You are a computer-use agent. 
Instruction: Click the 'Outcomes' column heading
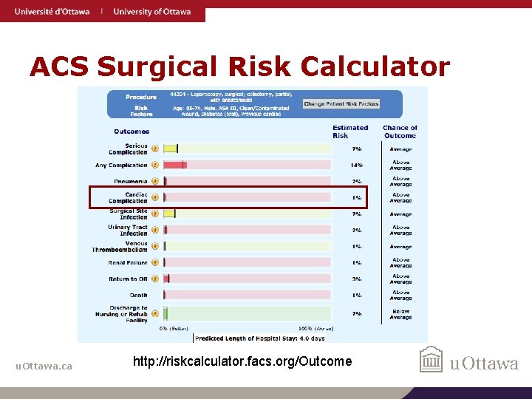[132, 132]
